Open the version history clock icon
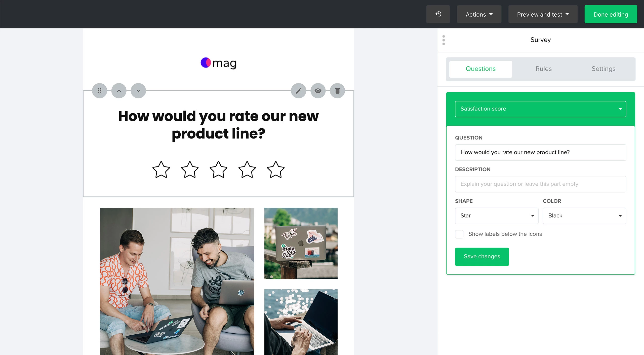The width and height of the screenshot is (644, 355). [438, 14]
